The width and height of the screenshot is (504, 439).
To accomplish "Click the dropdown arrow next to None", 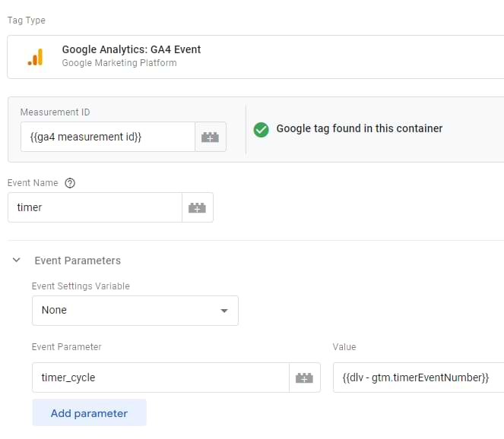I will pos(223,311).
